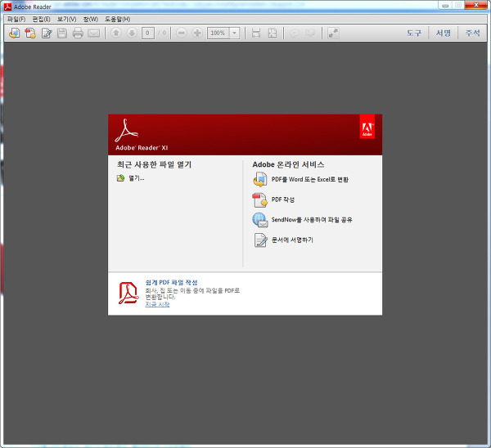Minimize the Adobe Reader window

point(445,6)
